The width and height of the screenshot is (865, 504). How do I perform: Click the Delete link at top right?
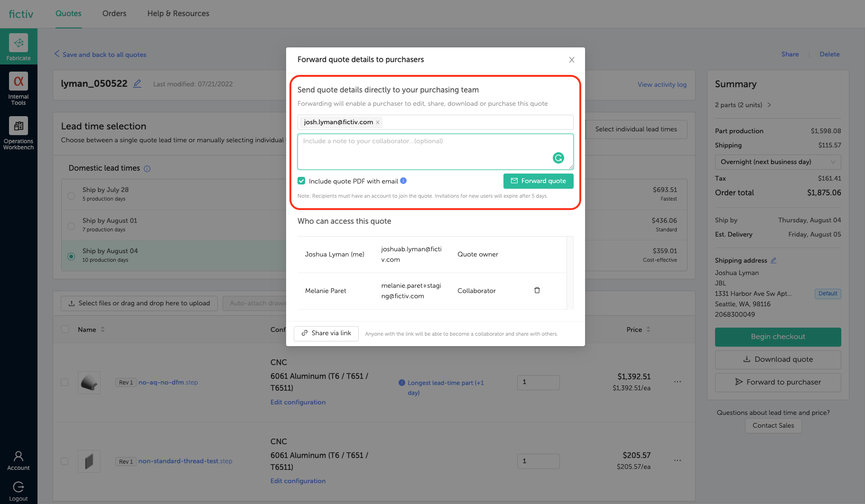coord(829,54)
